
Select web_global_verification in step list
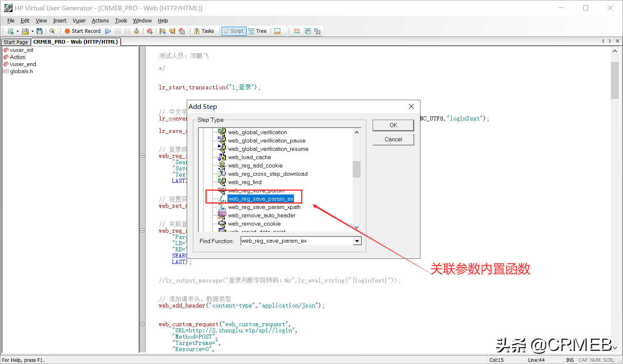(257, 132)
